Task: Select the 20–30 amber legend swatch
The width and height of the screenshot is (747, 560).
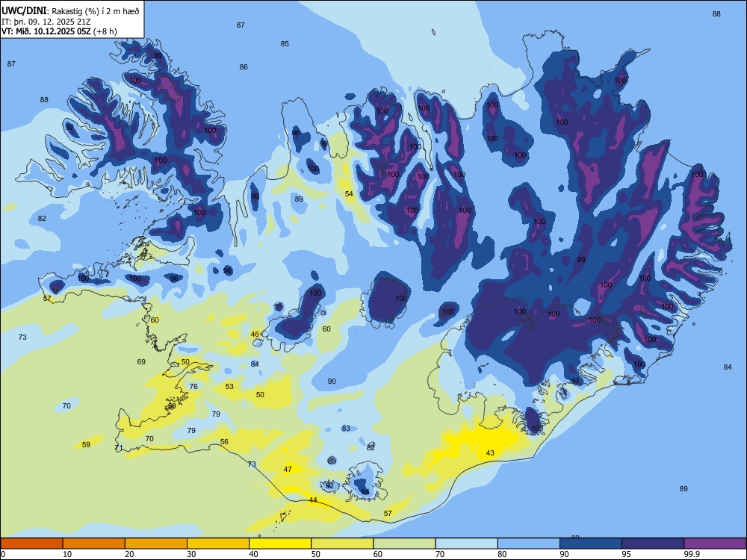Action: coord(156,544)
